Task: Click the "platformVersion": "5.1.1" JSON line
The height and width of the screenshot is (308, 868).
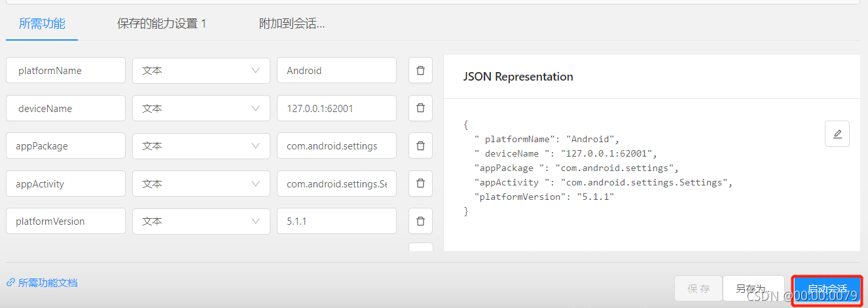Action: [544, 197]
